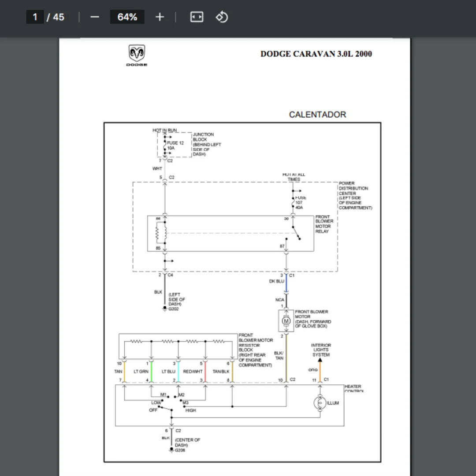Click the 'ILLUM' text label
The image size is (476, 476).
coord(333,403)
